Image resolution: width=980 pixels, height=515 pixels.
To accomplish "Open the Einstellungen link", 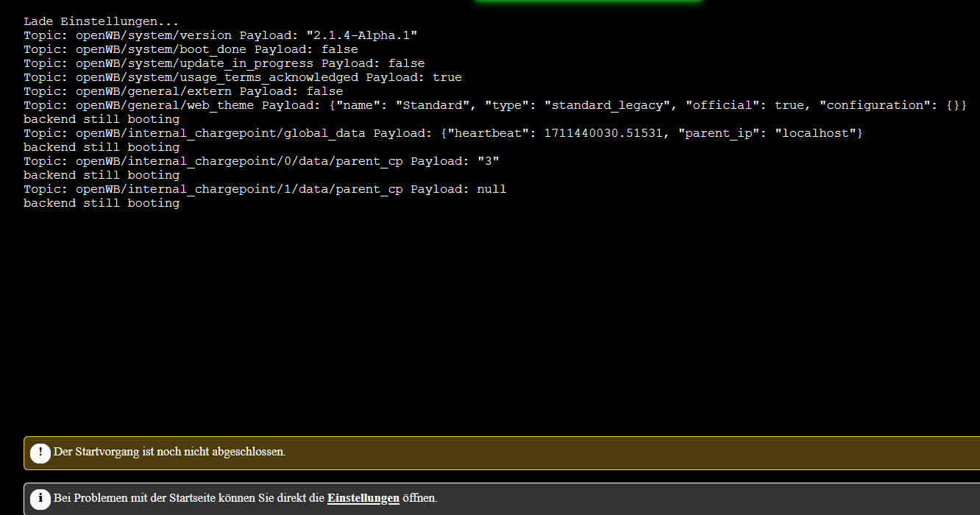I will pos(363,498).
